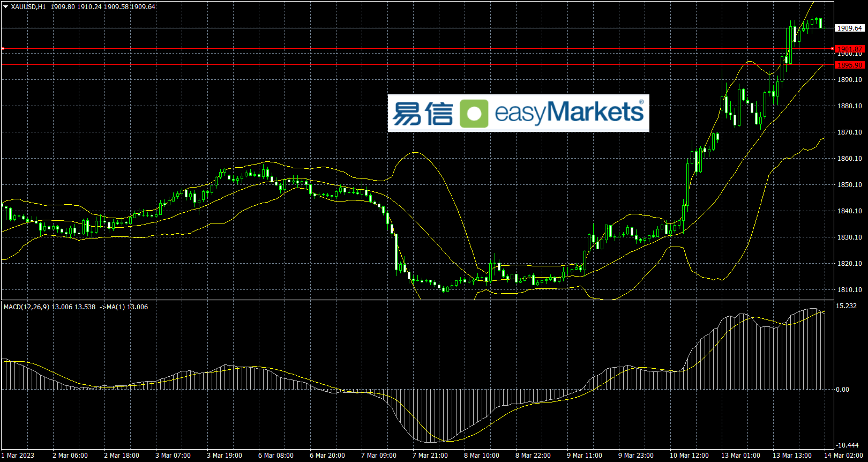
Task: Click price axis value 1820.10
Action: [x=850, y=264]
